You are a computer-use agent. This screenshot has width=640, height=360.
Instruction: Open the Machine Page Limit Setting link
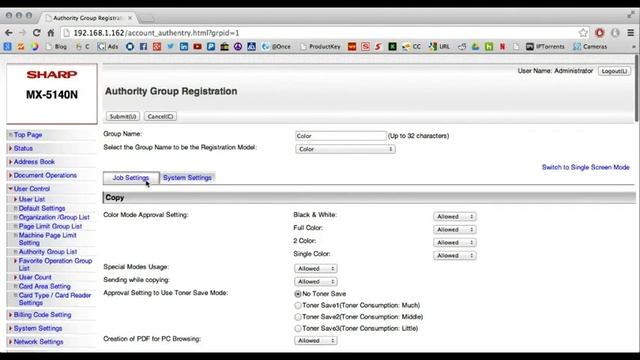[x=47, y=239]
